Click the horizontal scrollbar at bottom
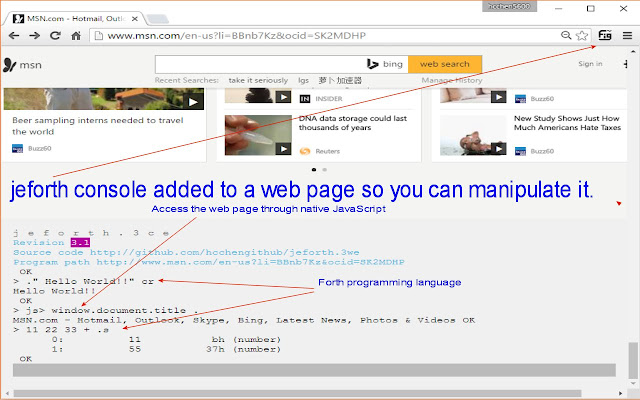 coord(297,394)
